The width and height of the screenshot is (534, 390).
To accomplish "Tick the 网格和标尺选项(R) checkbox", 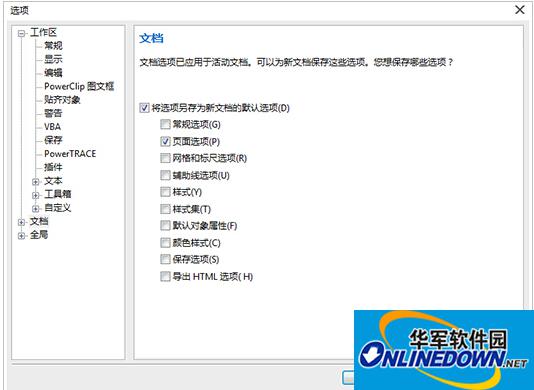I will coord(165,158).
